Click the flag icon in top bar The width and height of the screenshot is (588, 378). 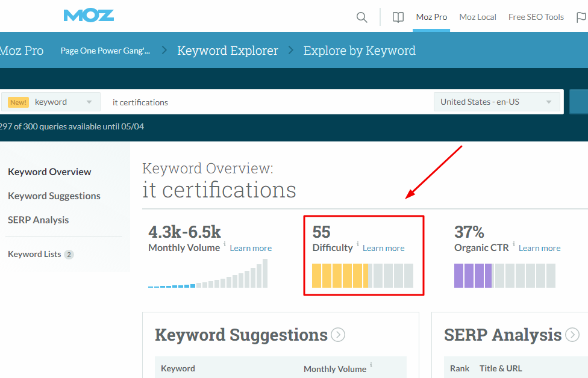click(x=581, y=17)
